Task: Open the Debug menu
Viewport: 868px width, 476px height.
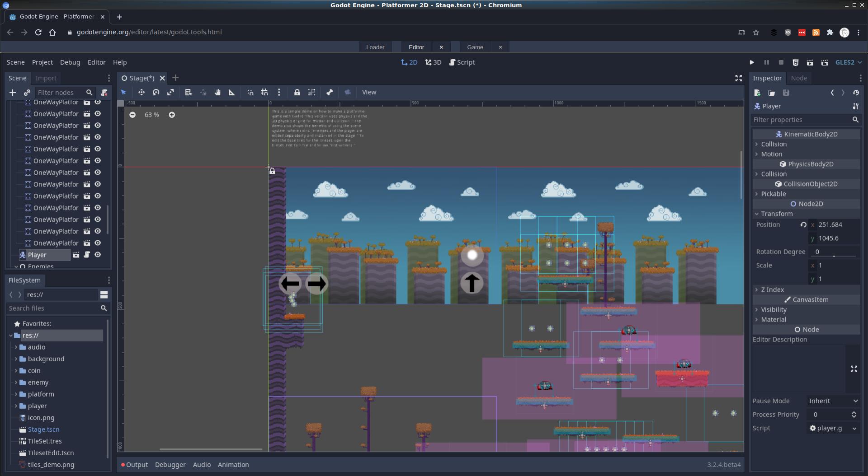Action: [70, 62]
